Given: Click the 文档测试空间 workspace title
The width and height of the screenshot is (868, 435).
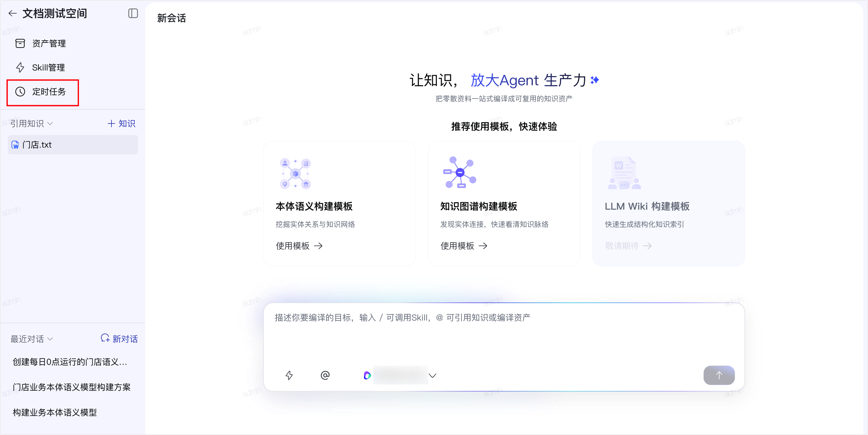Looking at the screenshot, I should [55, 14].
